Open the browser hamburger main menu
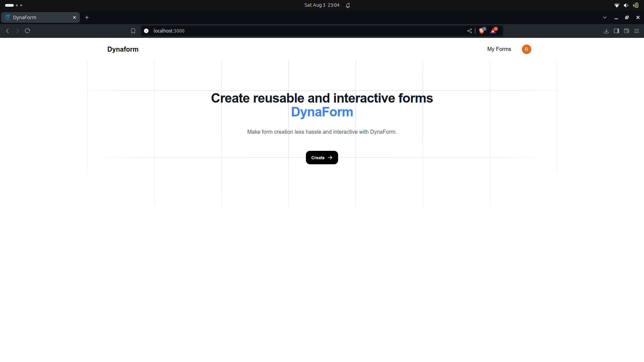The height and width of the screenshot is (362, 644). [637, 31]
